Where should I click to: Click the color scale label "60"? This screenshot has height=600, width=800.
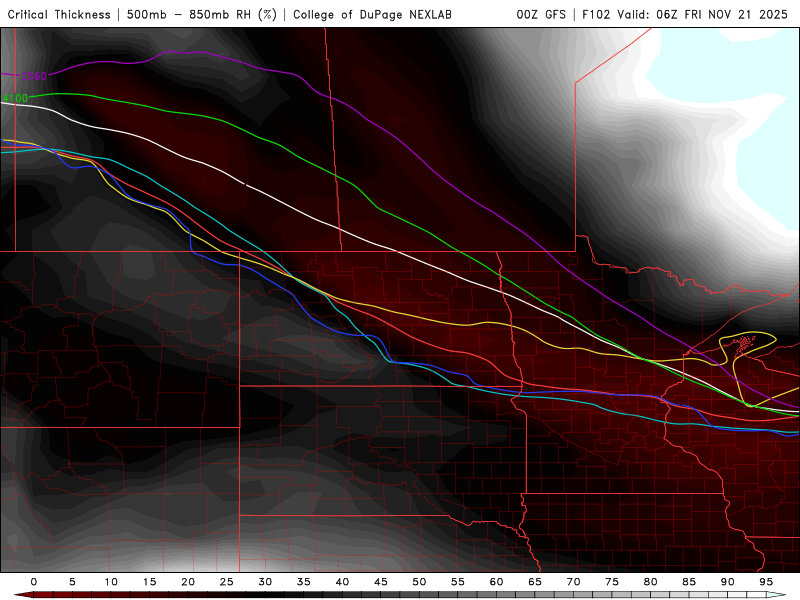496,582
